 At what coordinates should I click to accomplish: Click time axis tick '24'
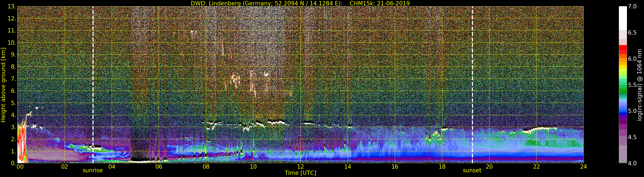click(583, 167)
